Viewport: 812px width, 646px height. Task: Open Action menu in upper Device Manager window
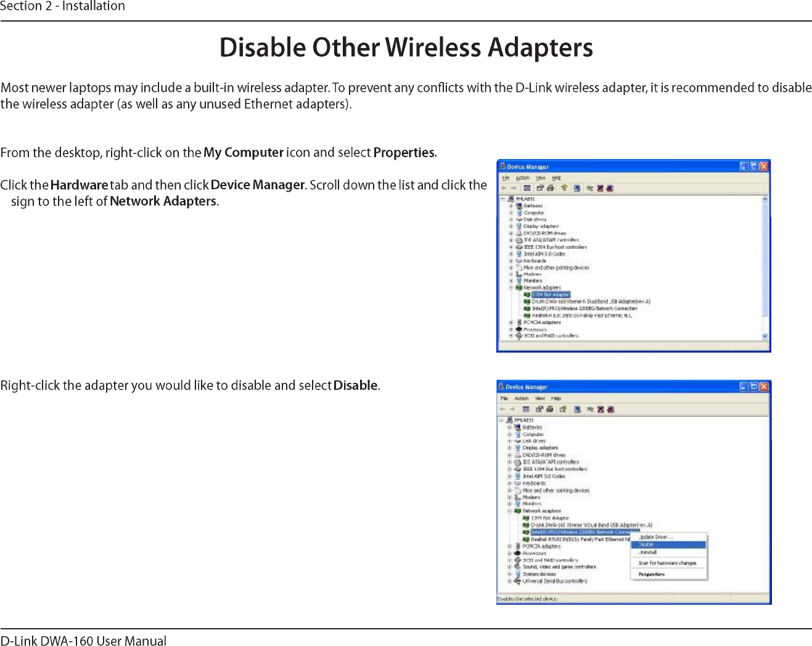point(523,178)
